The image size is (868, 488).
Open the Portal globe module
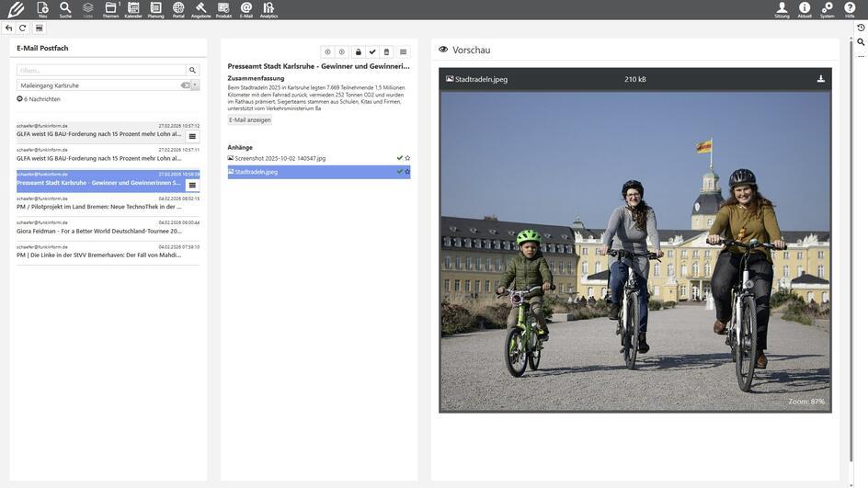pyautogui.click(x=178, y=9)
